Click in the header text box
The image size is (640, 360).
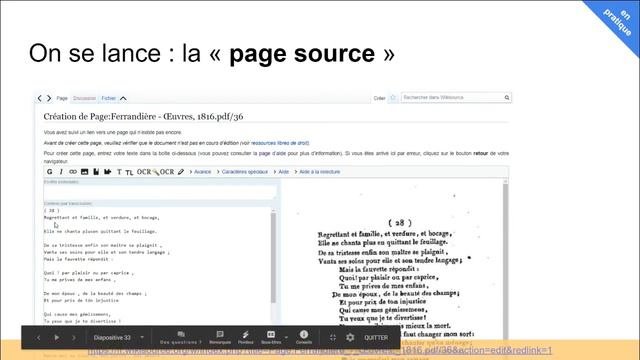(x=160, y=192)
